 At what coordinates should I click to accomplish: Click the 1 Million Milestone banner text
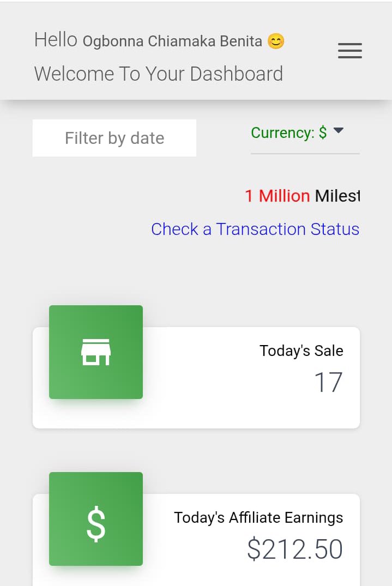point(303,196)
